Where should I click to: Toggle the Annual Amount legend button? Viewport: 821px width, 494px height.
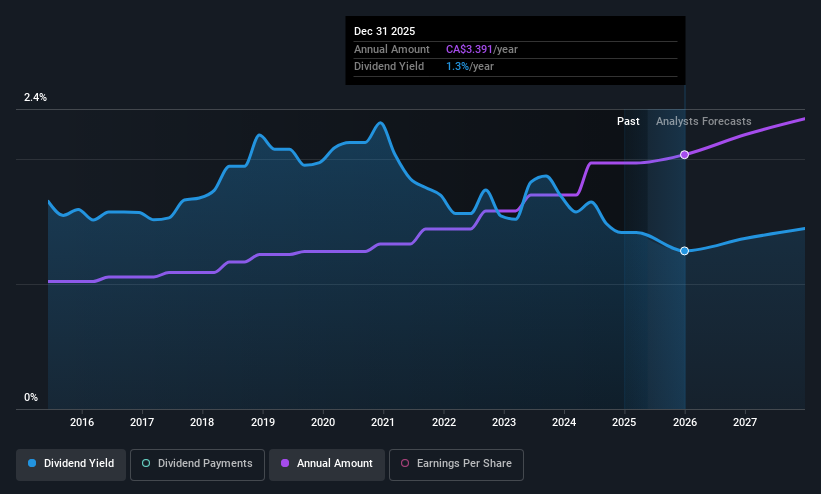tap(327, 464)
